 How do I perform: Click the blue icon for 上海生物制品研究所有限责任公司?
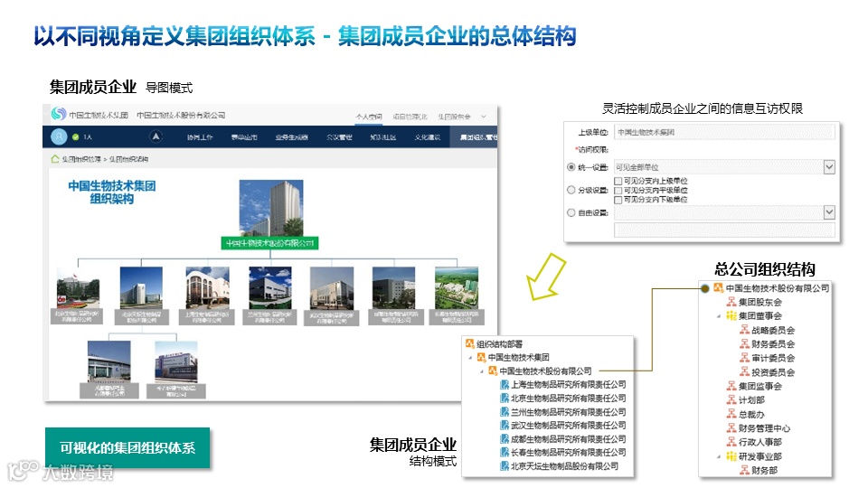[505, 385]
